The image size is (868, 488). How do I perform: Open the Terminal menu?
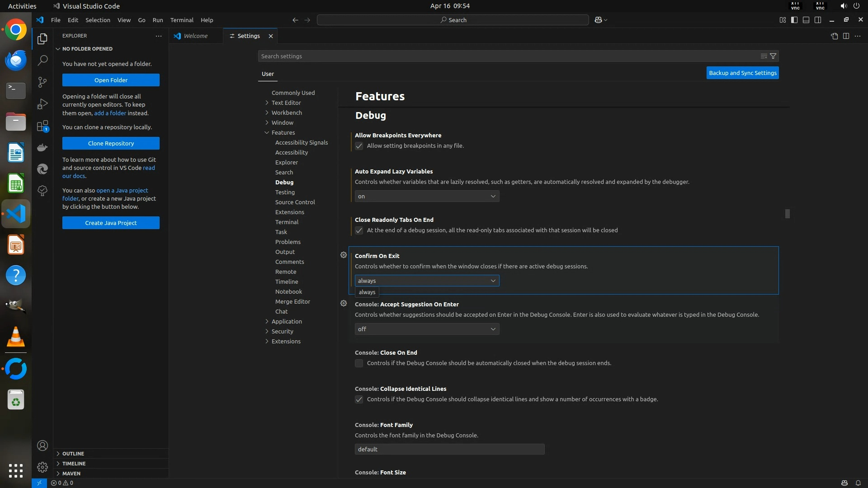click(182, 20)
